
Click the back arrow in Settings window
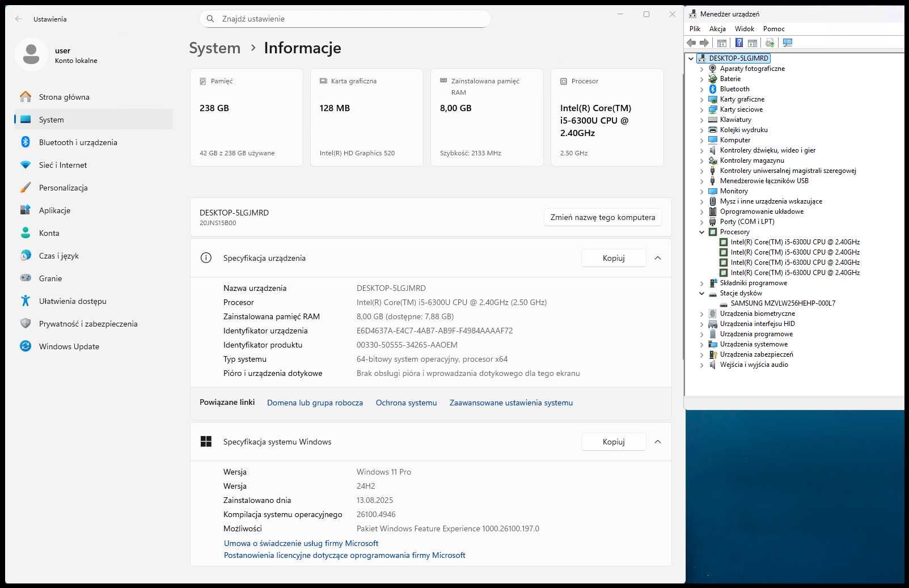pos(19,19)
